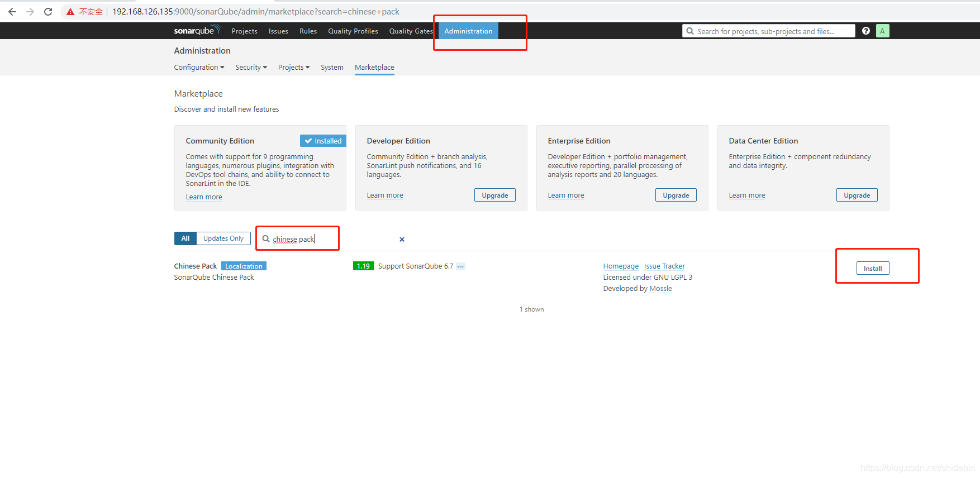Screen dimensions: 980x478
Task: Switch to Updates Only filter
Action: pos(223,238)
